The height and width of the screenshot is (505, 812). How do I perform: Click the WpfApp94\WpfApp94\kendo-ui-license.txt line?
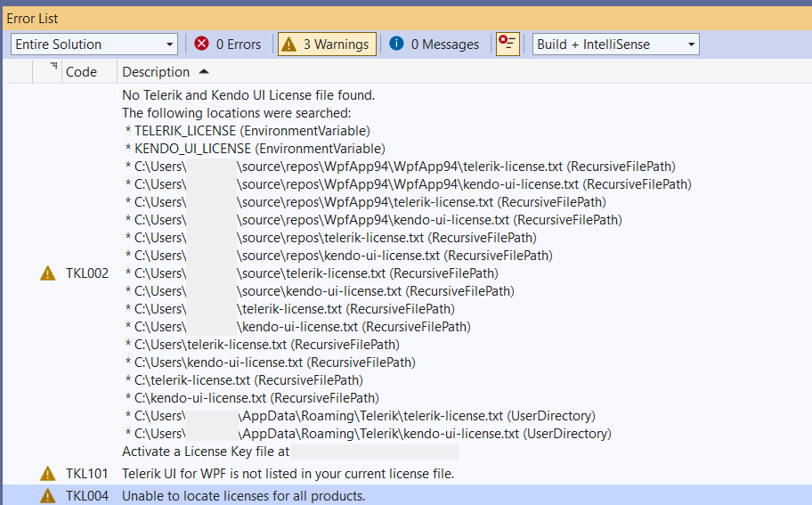click(409, 184)
